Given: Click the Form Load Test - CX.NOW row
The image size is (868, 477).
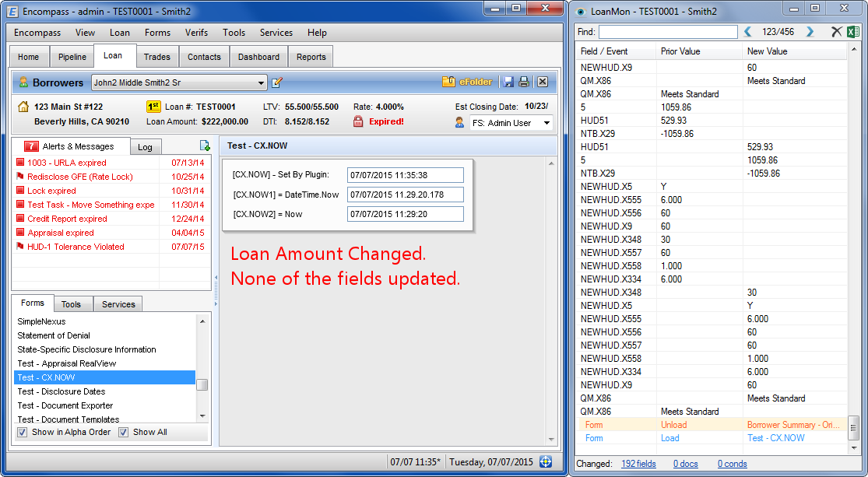Looking at the screenshot, I should [713, 438].
